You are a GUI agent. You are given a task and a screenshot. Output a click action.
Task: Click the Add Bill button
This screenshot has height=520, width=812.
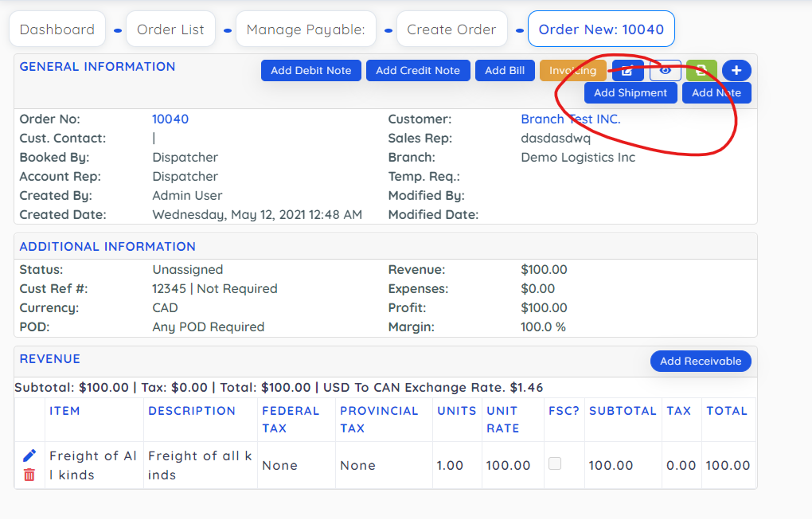(505, 71)
